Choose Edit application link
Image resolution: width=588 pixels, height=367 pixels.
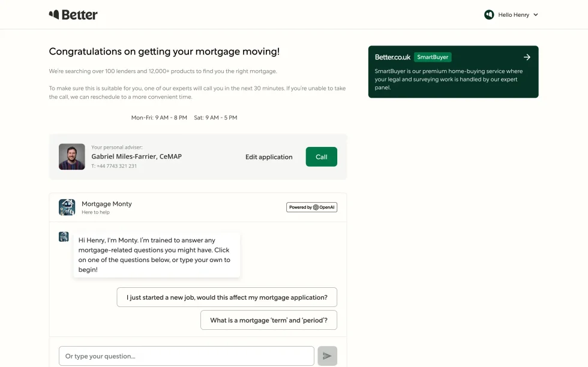[269, 157]
